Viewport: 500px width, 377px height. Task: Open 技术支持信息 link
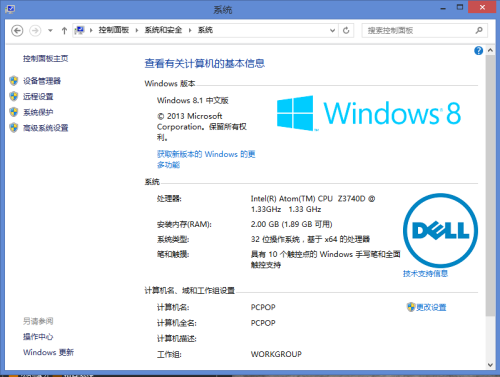425,274
